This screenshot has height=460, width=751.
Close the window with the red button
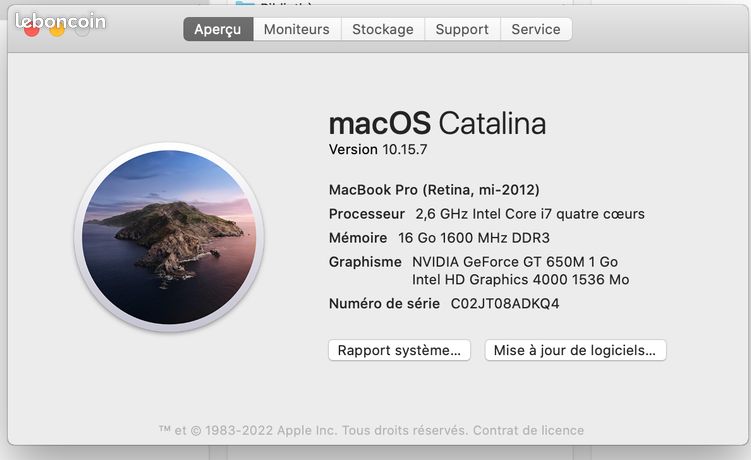[32, 30]
